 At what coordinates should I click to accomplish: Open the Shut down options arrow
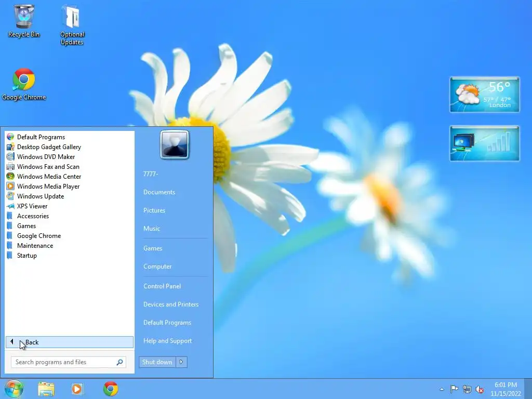181,362
